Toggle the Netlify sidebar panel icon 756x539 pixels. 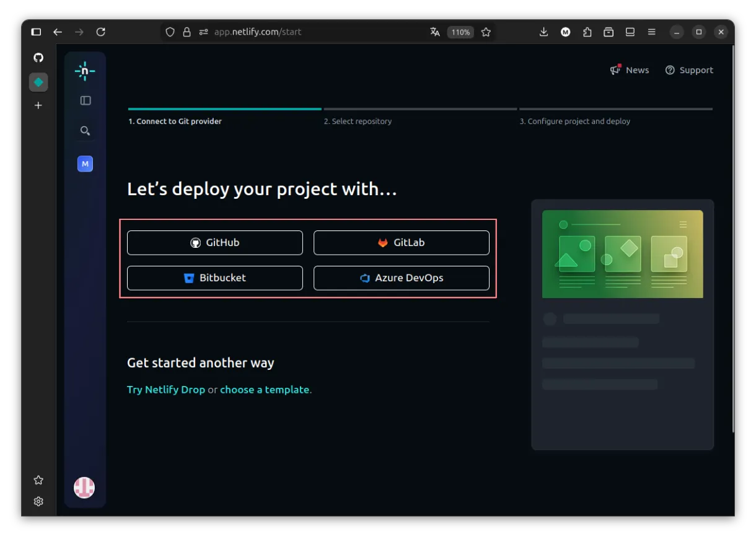coord(86,100)
